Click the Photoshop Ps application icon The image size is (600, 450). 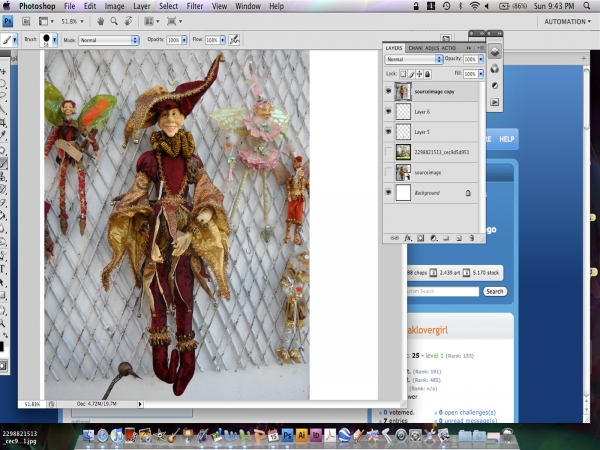click(x=8, y=21)
